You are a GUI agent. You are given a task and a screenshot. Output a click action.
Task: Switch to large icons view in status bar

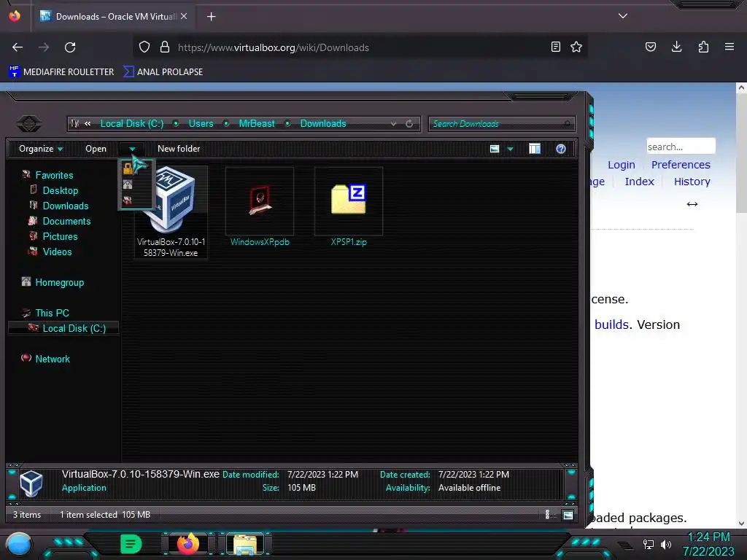coord(568,514)
